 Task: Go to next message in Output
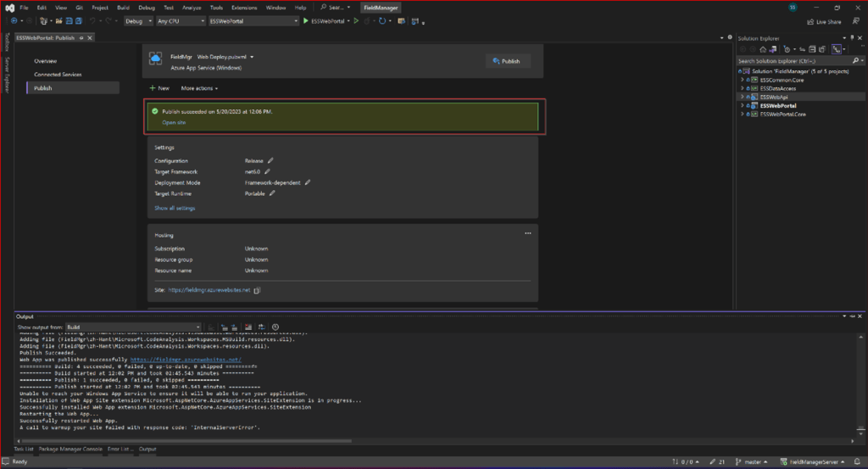(234, 327)
